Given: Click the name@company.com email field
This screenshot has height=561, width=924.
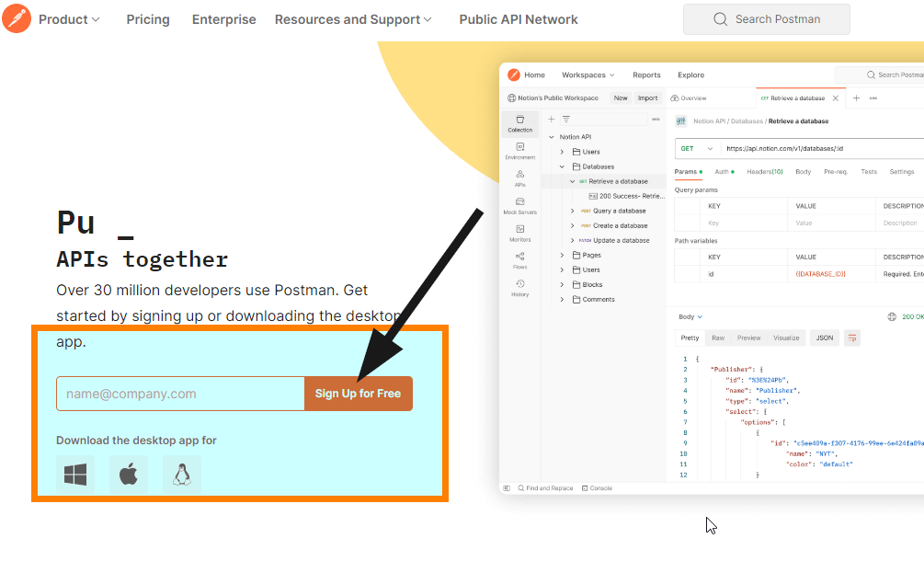Looking at the screenshot, I should click(x=180, y=394).
